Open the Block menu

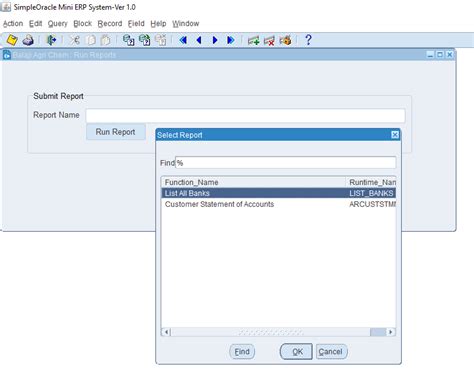coord(82,24)
